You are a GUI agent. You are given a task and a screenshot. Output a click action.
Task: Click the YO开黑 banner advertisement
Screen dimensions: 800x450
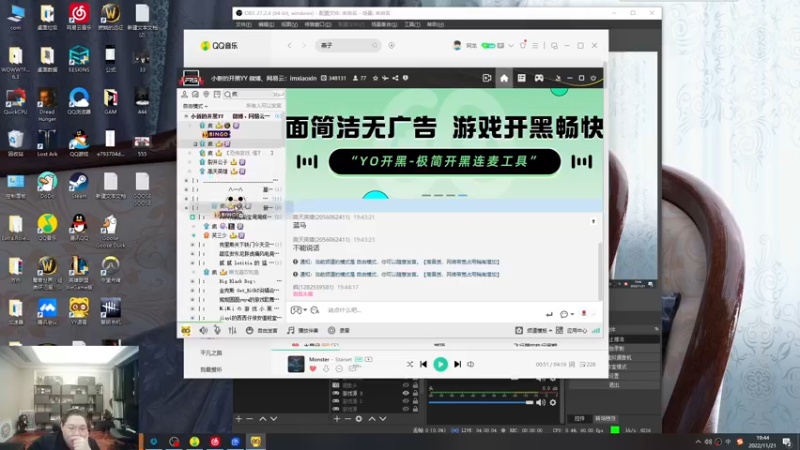click(444, 144)
